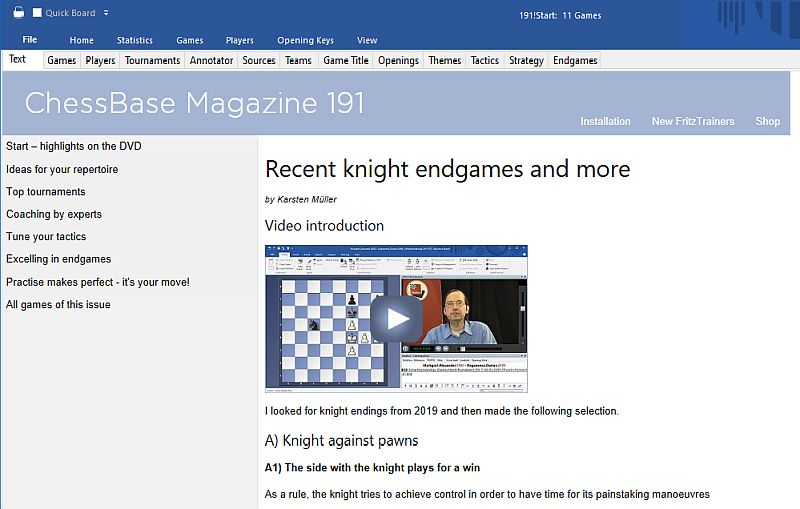This screenshot has width=800, height=509.
Task: Go to the Tactics tab
Action: [x=485, y=60]
